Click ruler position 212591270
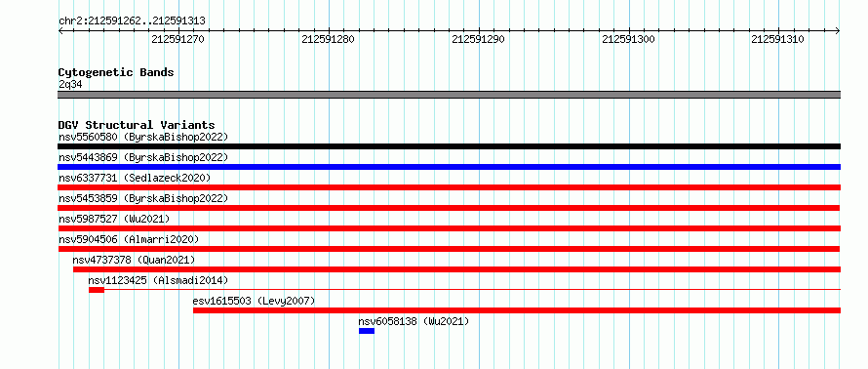 click(178, 39)
